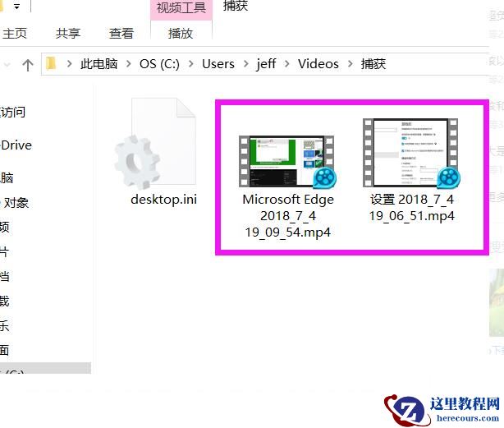Select the OneDrive item in the sidebar
The image size is (504, 428).
pos(16,145)
